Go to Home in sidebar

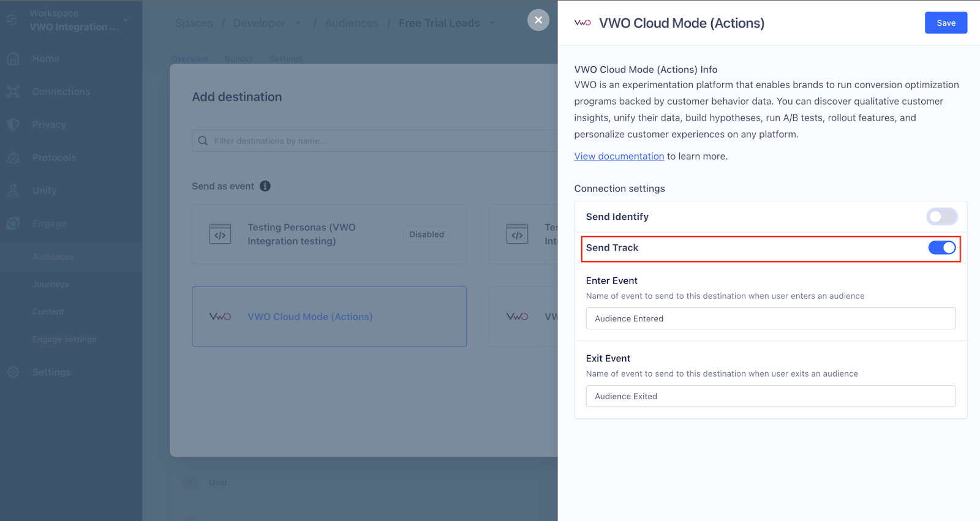[x=46, y=59]
